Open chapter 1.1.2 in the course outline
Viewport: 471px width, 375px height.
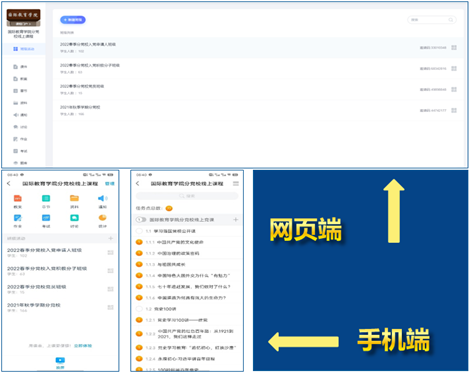click(x=187, y=253)
